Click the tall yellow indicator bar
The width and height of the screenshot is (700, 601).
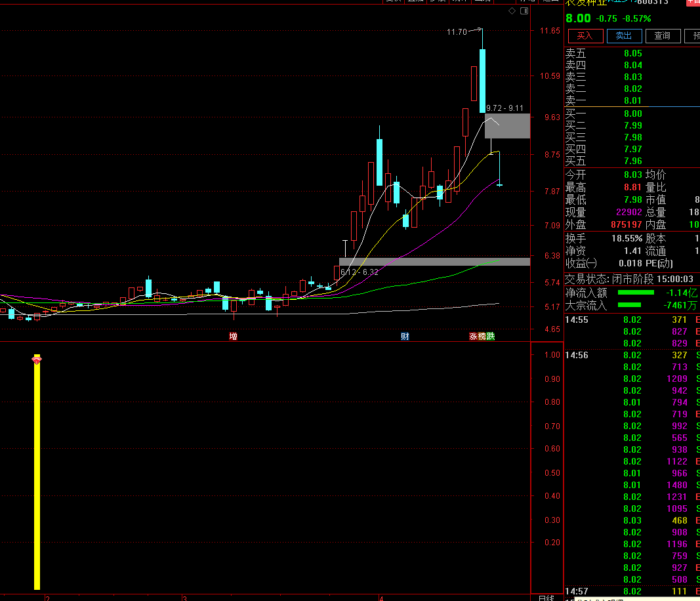(37, 476)
